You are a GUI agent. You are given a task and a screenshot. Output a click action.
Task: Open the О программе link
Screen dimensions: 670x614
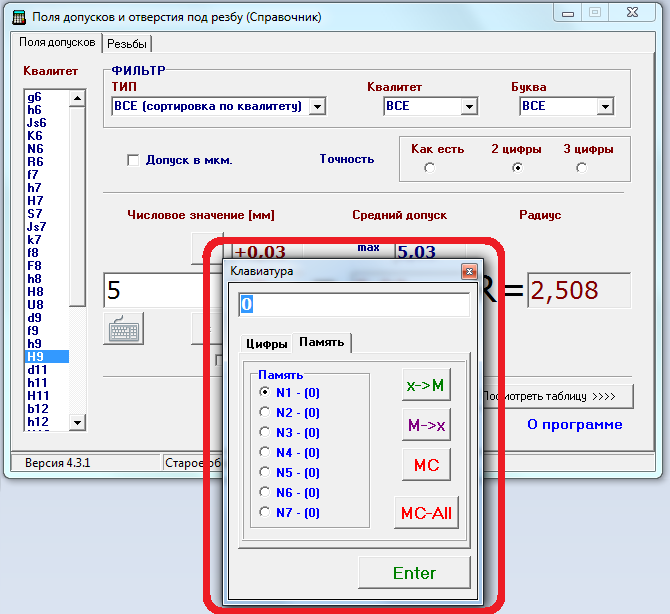[574, 424]
